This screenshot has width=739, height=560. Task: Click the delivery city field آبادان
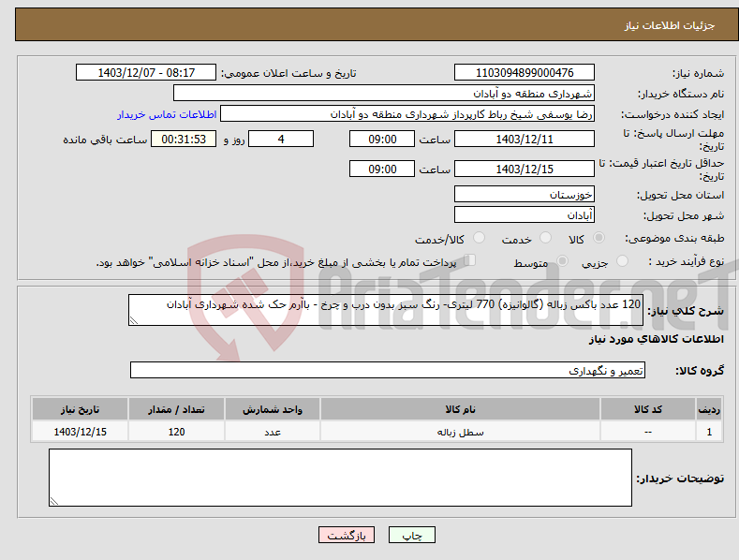pos(525,215)
